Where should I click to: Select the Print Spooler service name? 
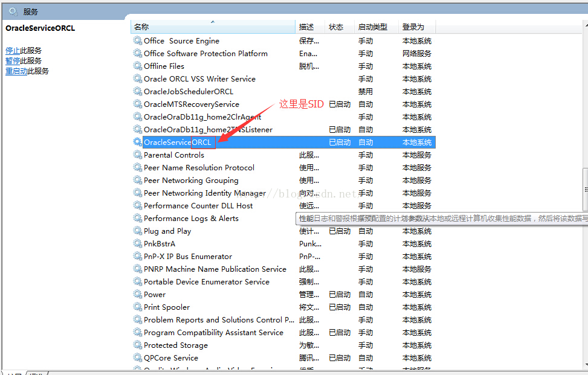click(x=167, y=307)
